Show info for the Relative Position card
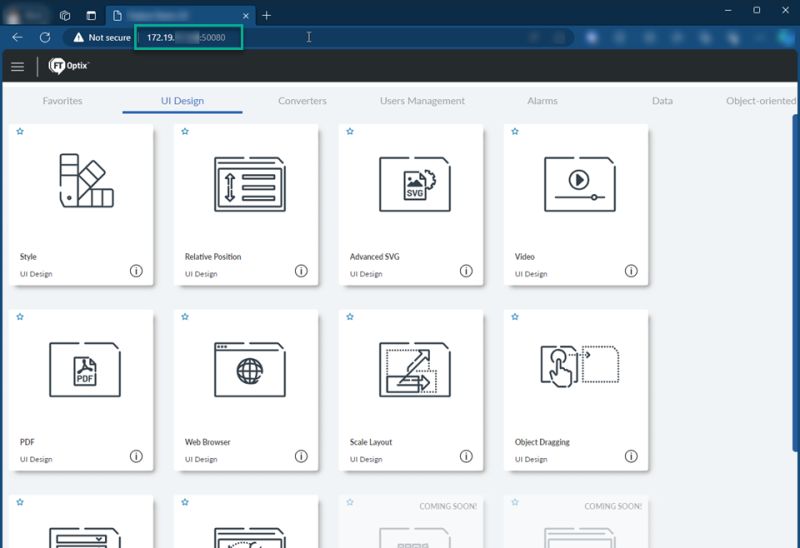 301,271
